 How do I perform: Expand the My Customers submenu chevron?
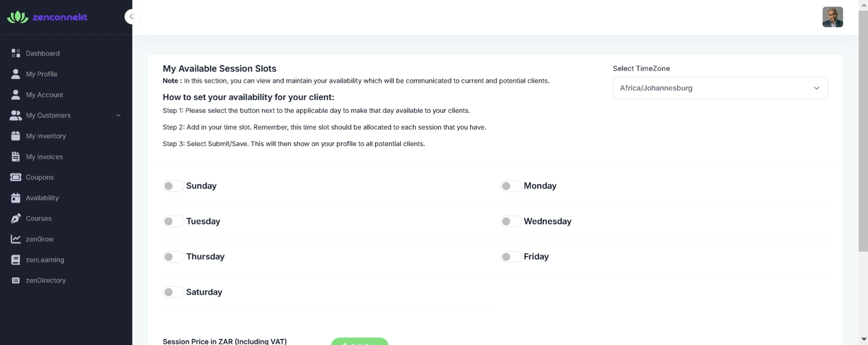(118, 115)
